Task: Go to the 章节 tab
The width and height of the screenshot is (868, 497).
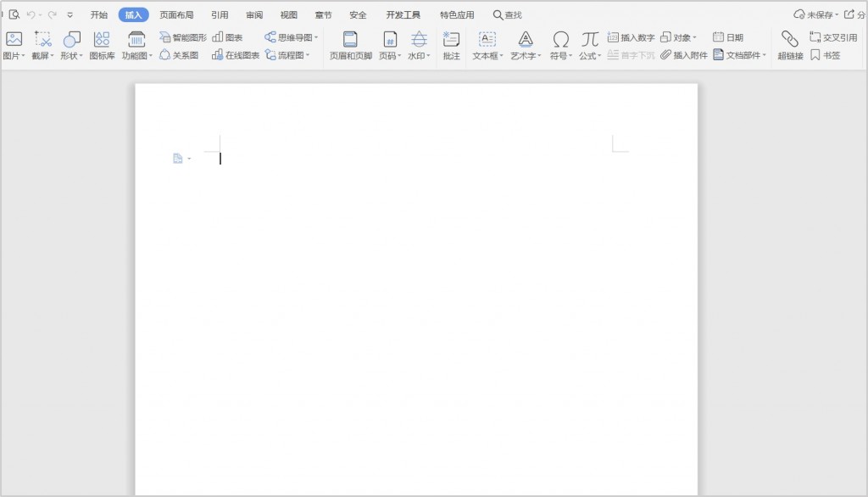Action: 323,15
